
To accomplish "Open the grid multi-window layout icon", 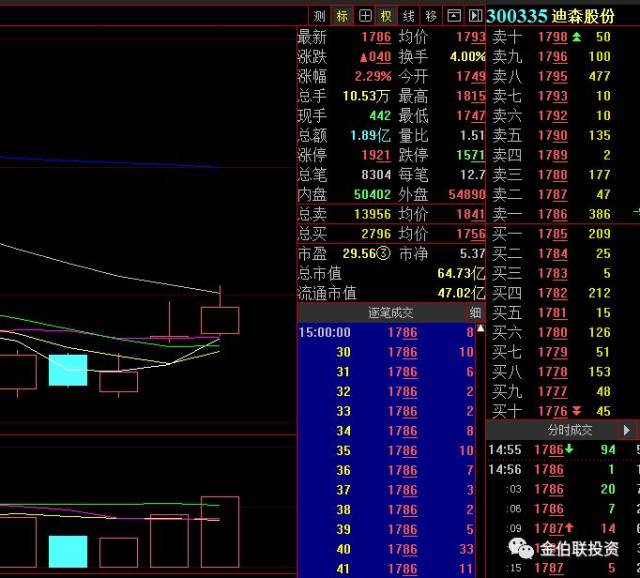I will (x=365, y=16).
